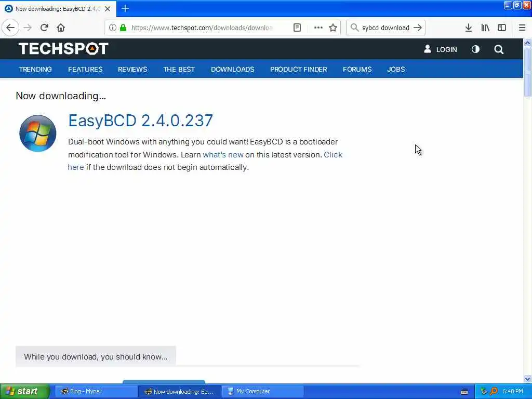Image resolution: width=532 pixels, height=399 pixels.
Task: Click the page scrollbar down arrow
Action: pos(527,379)
